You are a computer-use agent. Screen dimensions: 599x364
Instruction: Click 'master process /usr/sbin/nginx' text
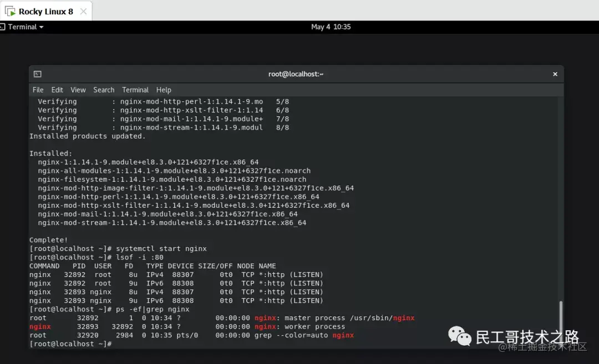(349, 318)
